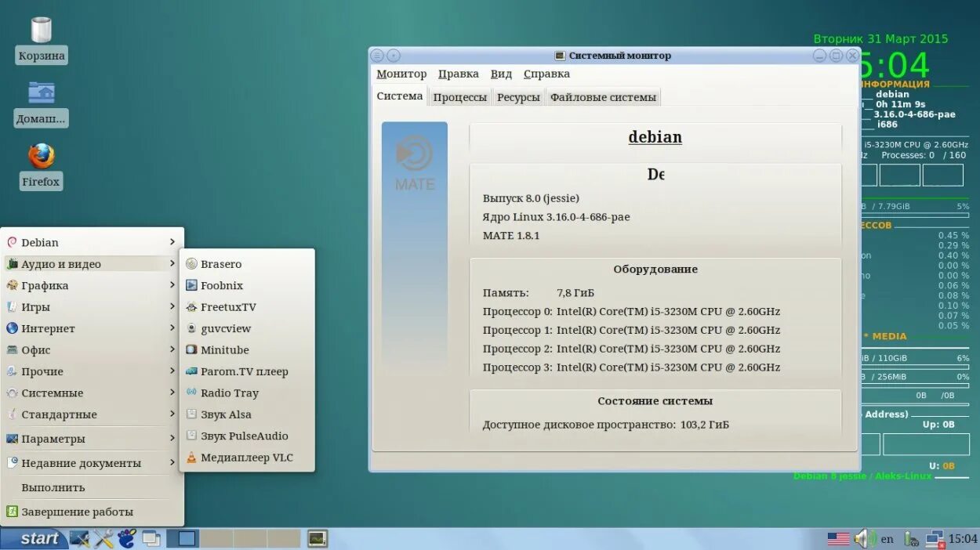Open the Игры menu category
980x550 pixels.
92,307
